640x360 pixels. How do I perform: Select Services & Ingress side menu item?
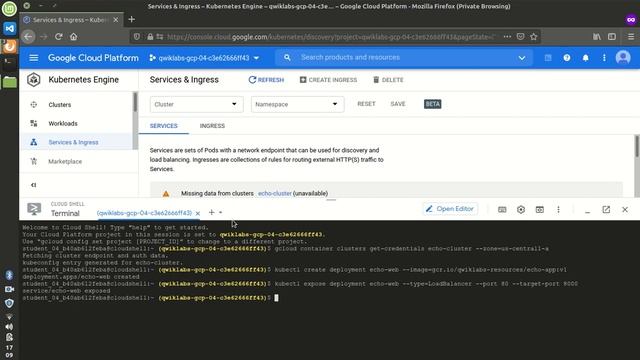76,142
